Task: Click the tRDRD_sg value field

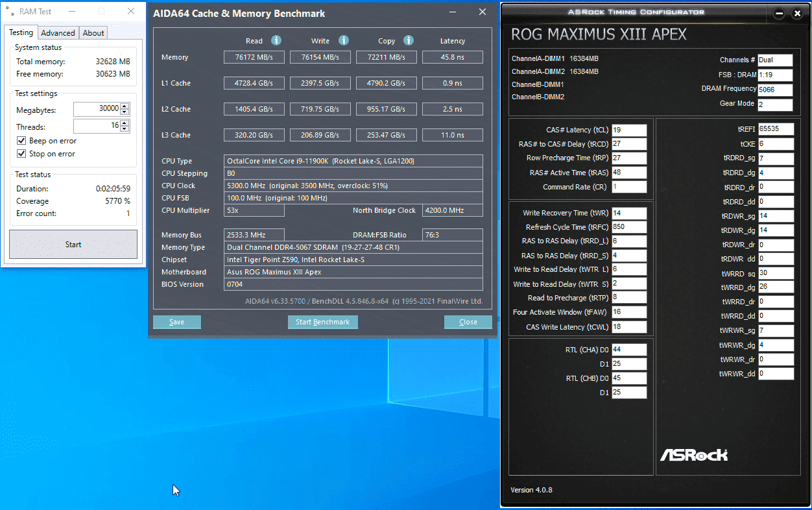Action: 776,158
